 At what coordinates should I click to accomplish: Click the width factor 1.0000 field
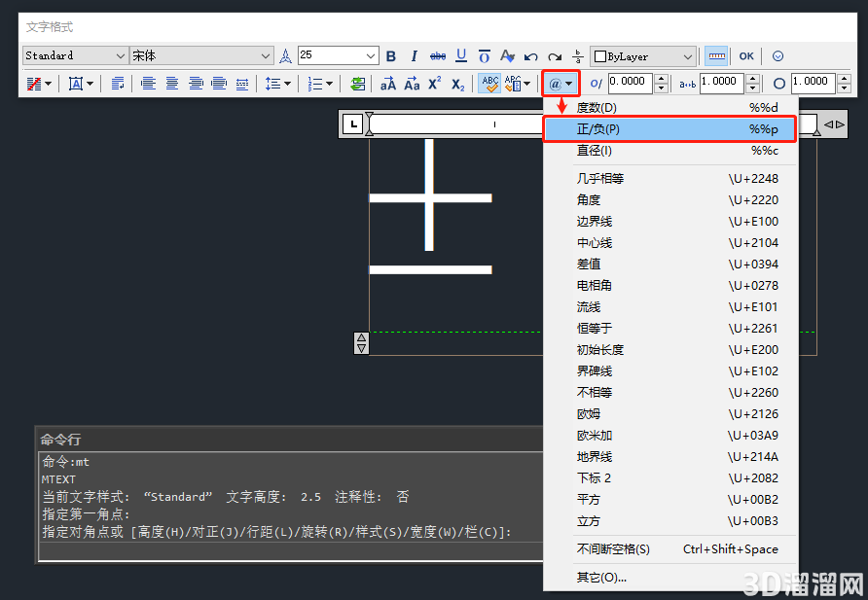click(814, 84)
